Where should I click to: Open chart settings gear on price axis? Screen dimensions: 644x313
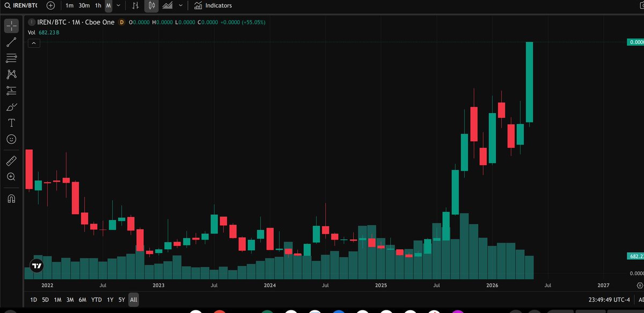(x=639, y=285)
